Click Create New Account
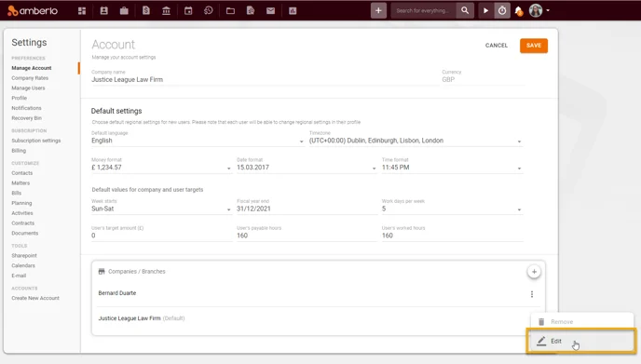The width and height of the screenshot is (641, 364). pyautogui.click(x=35, y=298)
